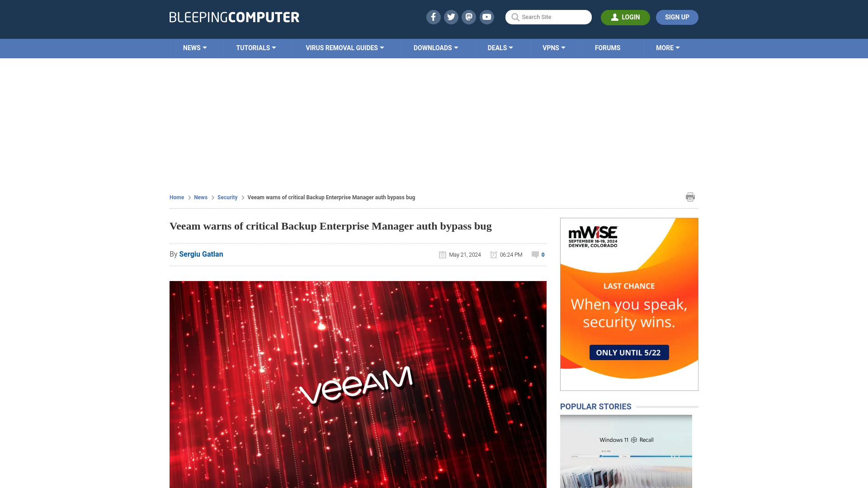868x488 pixels.
Task: Click the comments count icon near zero
Action: [535, 254]
